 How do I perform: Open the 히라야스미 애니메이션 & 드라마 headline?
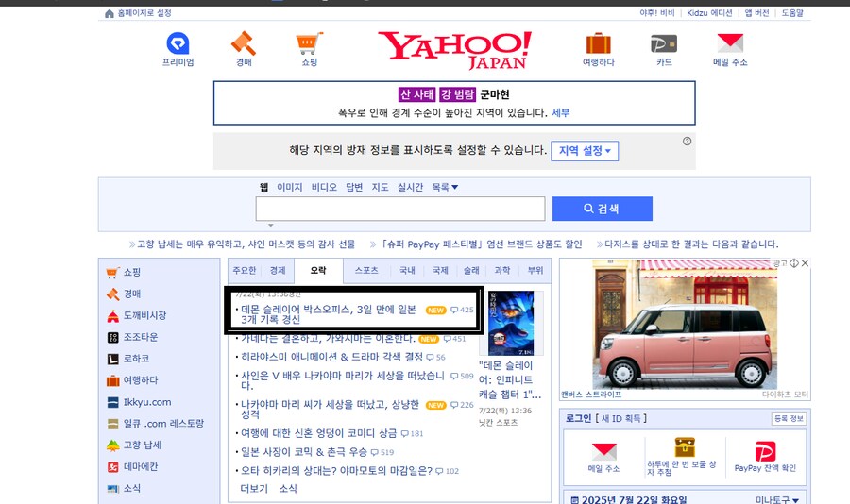332,357
